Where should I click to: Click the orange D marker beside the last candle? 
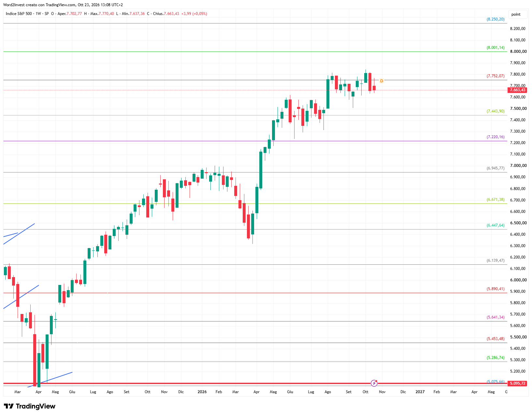[381, 81]
